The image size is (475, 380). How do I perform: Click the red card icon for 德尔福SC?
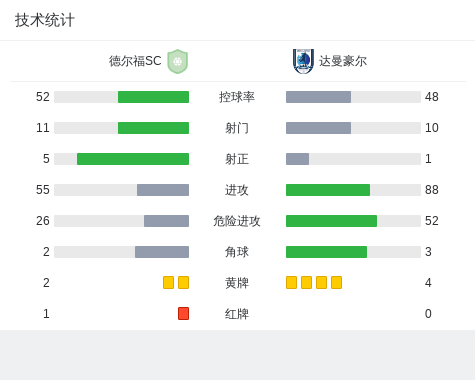(183, 313)
